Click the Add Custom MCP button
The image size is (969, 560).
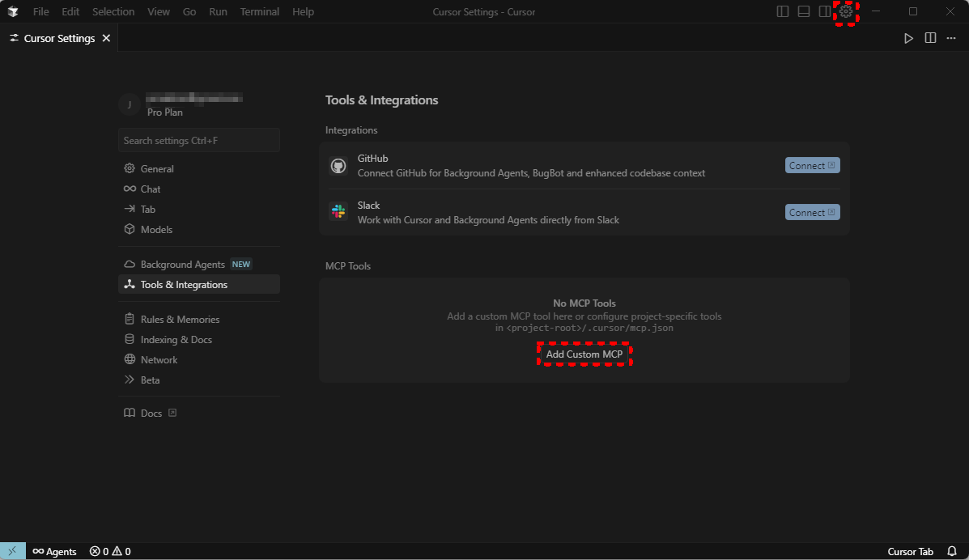[584, 354]
